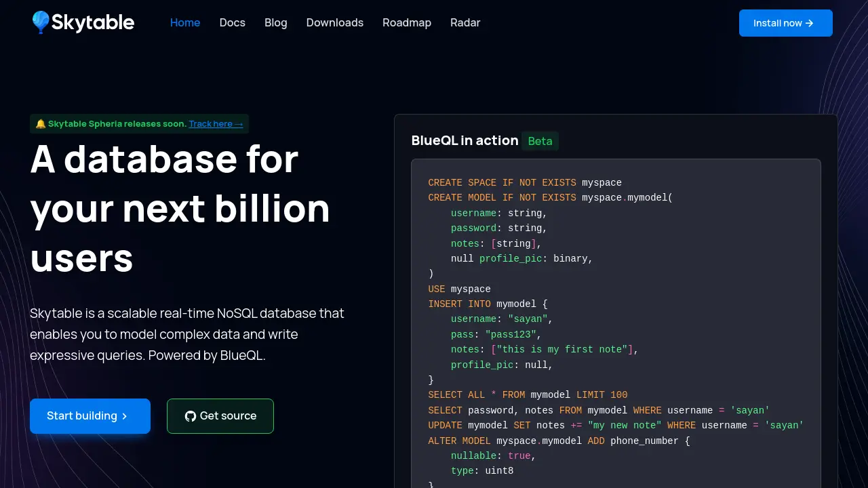The width and height of the screenshot is (868, 488).
Task: Click the 'USE myspace' code line
Action: click(459, 289)
